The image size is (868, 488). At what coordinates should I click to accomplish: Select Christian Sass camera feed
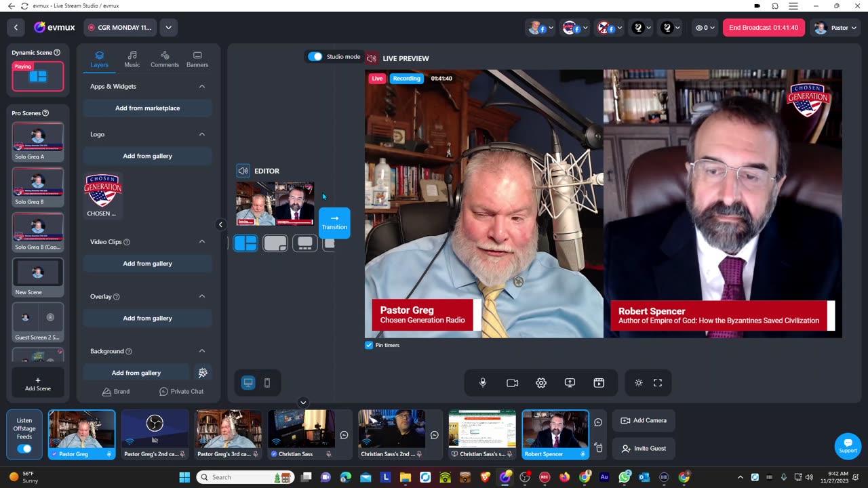tap(301, 434)
